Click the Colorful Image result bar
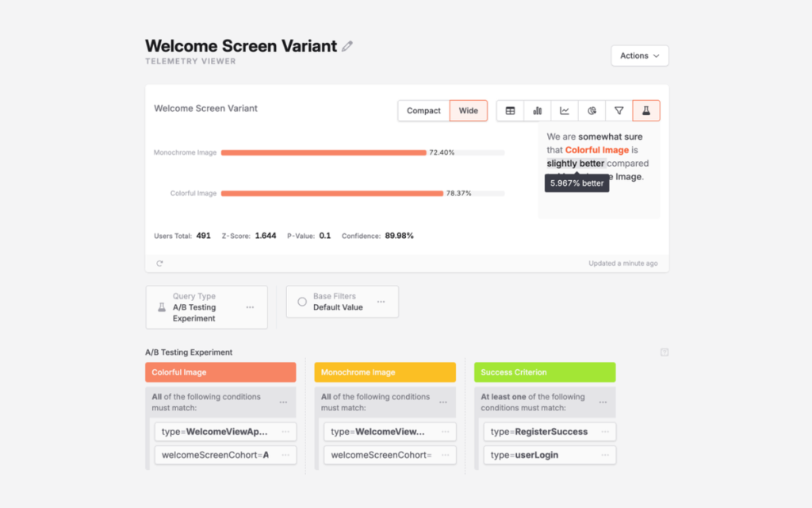 pos(332,194)
